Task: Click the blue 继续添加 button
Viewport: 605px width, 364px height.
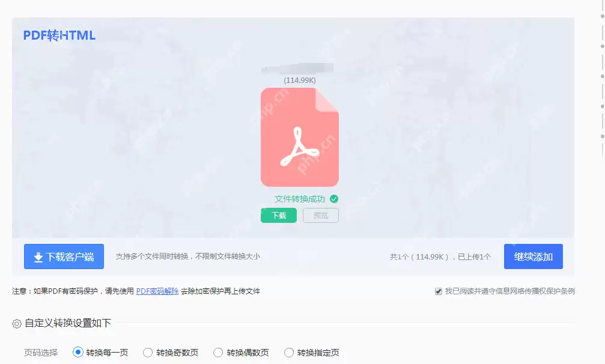Action: click(x=533, y=256)
